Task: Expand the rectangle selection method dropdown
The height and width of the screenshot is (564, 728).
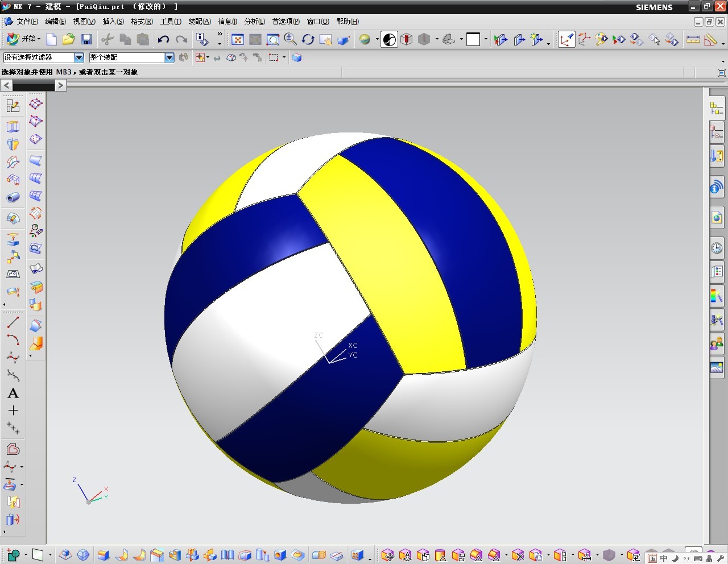Action: coord(283,57)
